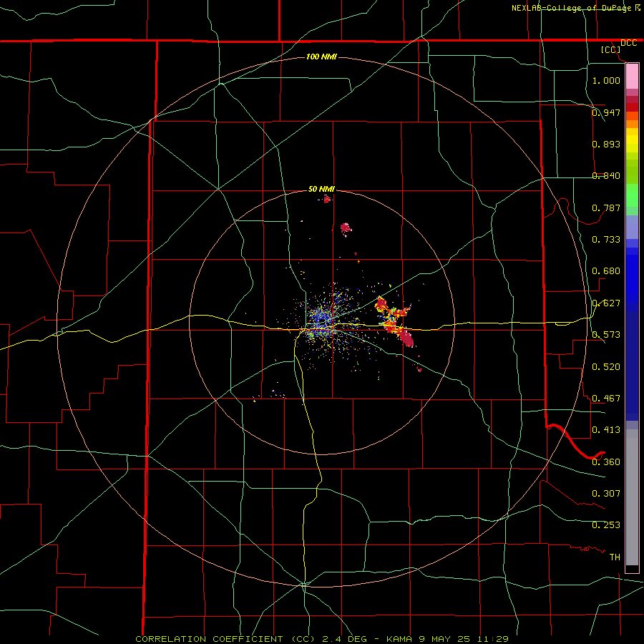Image resolution: width=644 pixels, height=644 pixels.
Task: Click the 0.680 legend value
Action: coord(606,271)
